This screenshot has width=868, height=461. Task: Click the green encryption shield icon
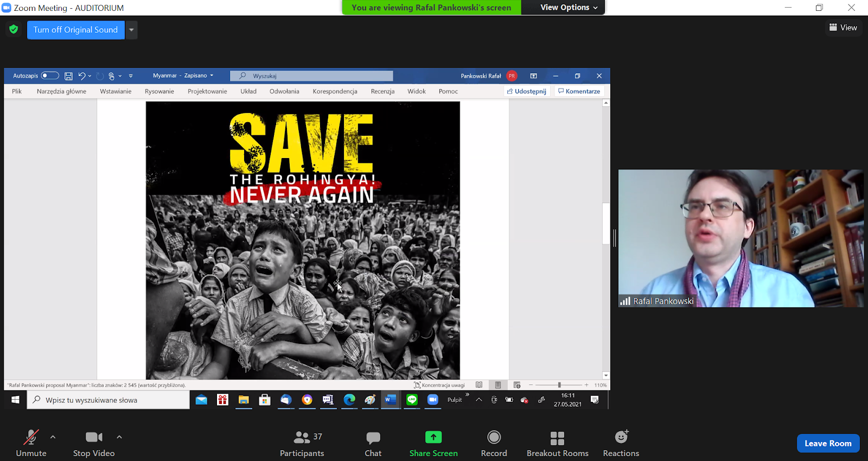point(14,29)
